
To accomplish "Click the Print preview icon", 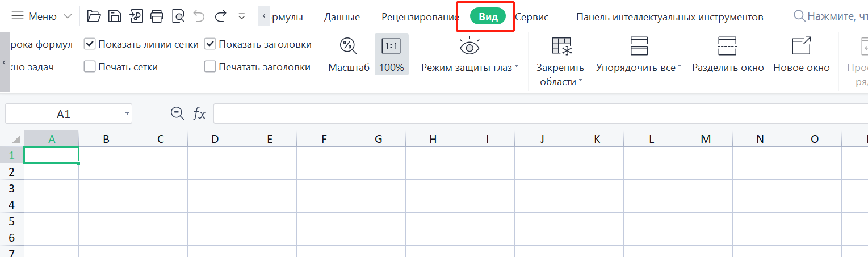I will pos(178,16).
